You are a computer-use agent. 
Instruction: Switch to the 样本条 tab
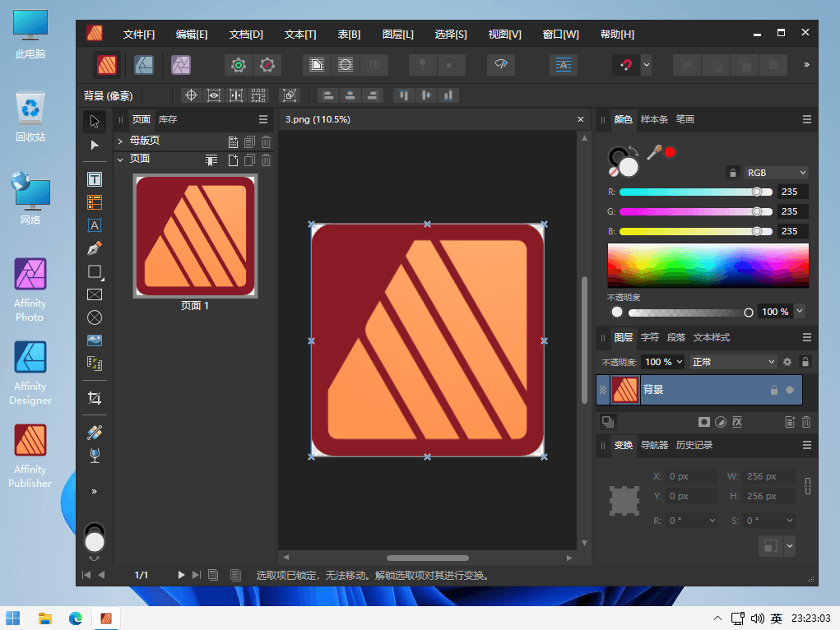654,119
